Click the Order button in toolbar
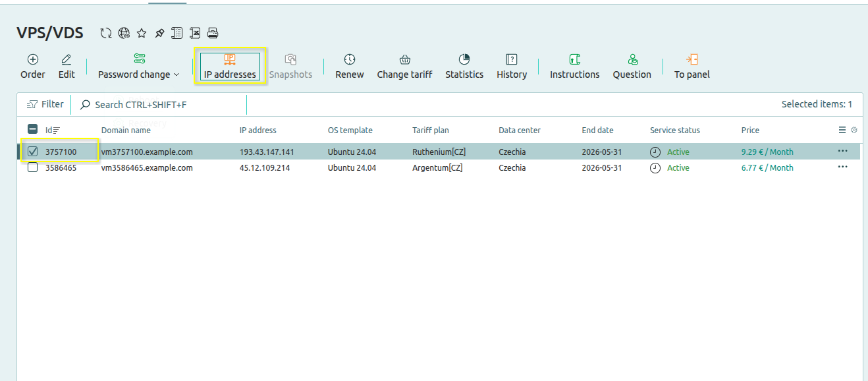Viewport: 868px width, 381px height. [33, 67]
